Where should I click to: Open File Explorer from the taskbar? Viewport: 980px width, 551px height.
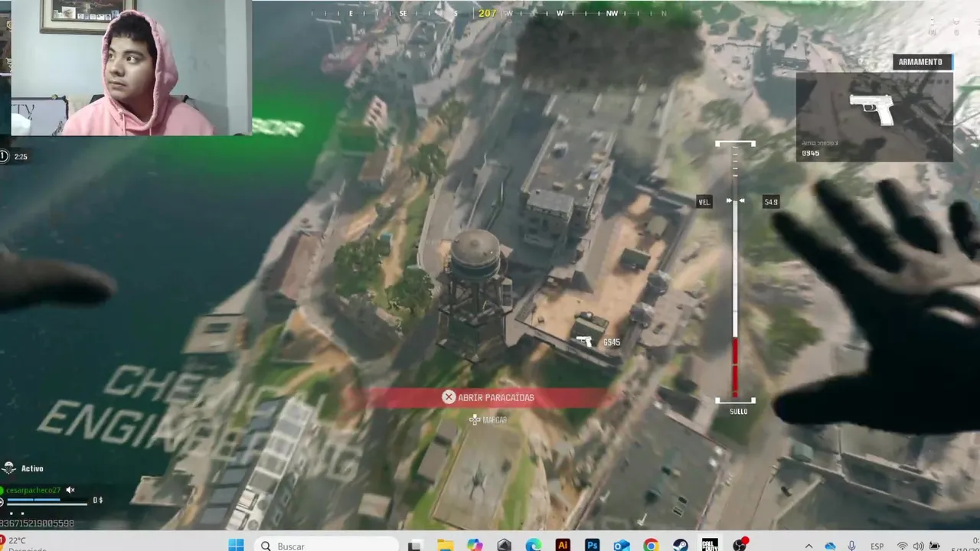pyautogui.click(x=445, y=545)
